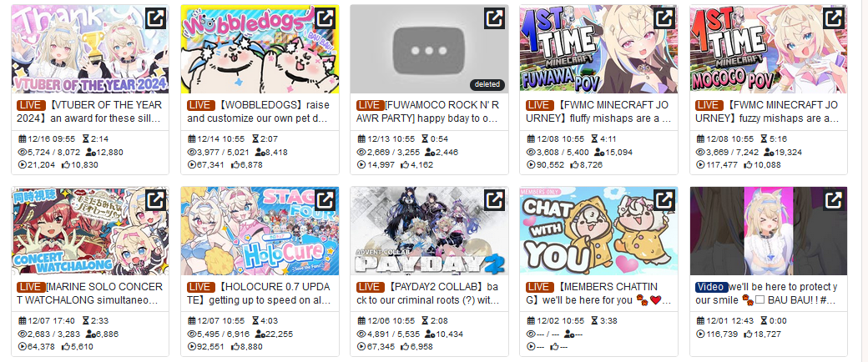
Task: Open external link on VTUBER OF THE YEAR card
Action: (155, 18)
